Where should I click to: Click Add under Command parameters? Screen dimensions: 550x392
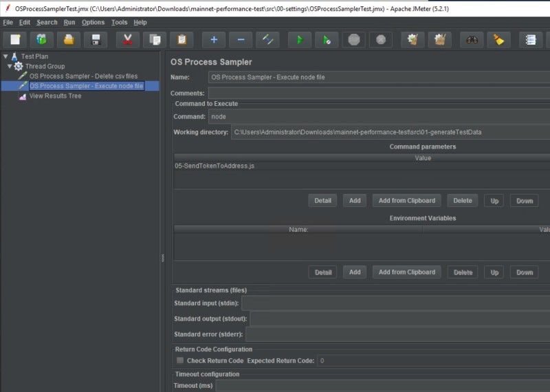click(x=355, y=200)
